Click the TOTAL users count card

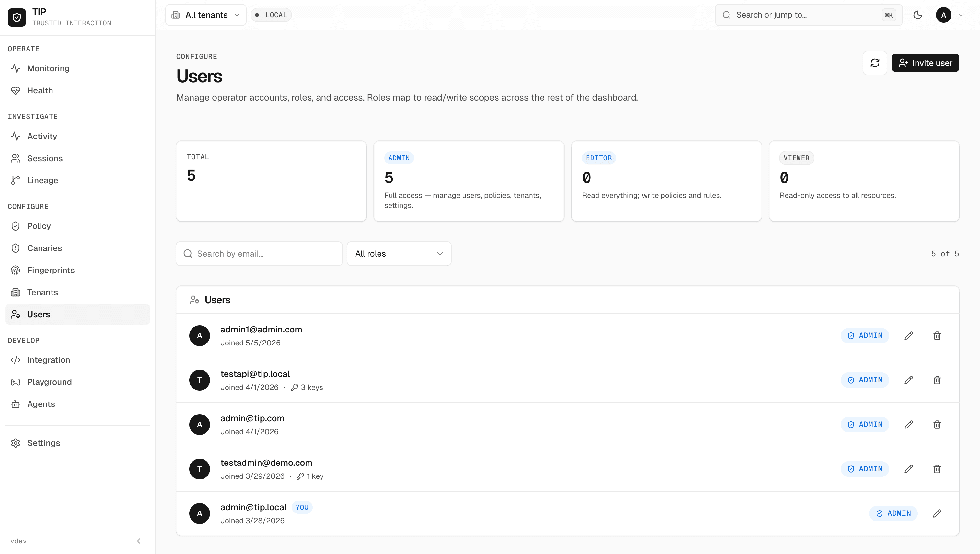[x=271, y=181]
